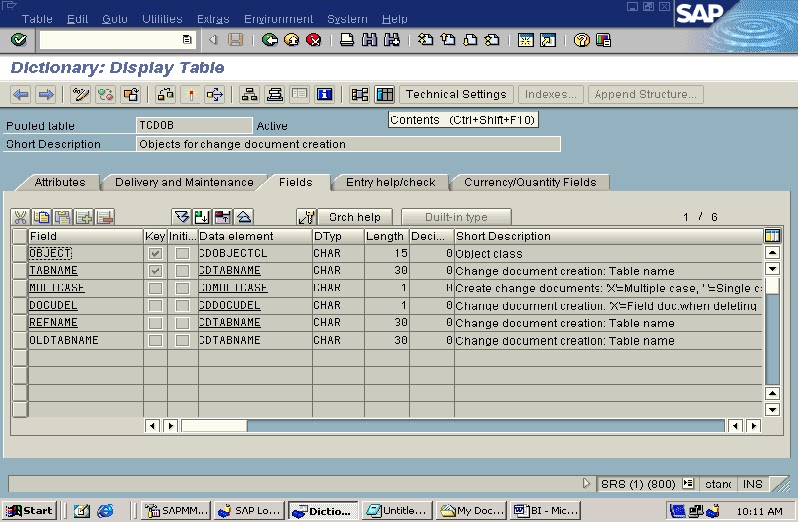Click the Srch help button
The height and width of the screenshot is (522, 798).
click(355, 217)
